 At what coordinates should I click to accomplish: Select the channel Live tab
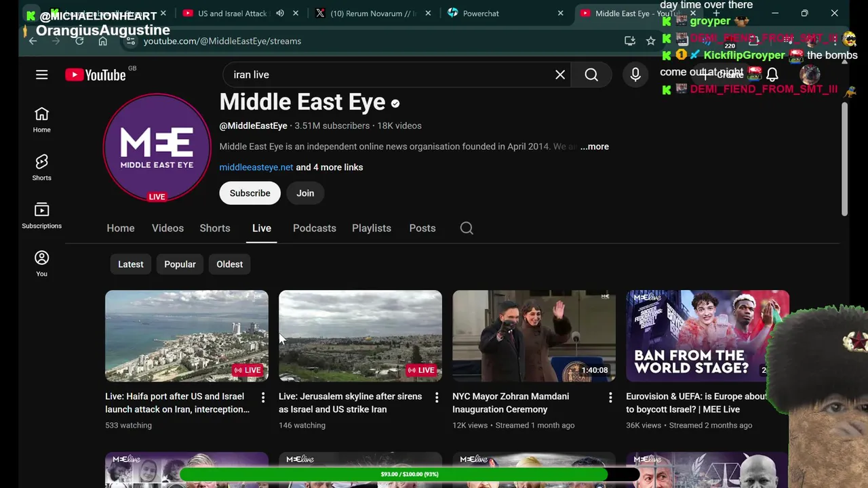[x=262, y=228]
